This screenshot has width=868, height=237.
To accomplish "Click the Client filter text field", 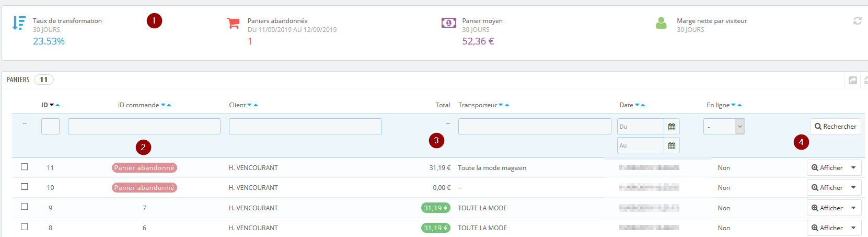I will pyautogui.click(x=305, y=126).
